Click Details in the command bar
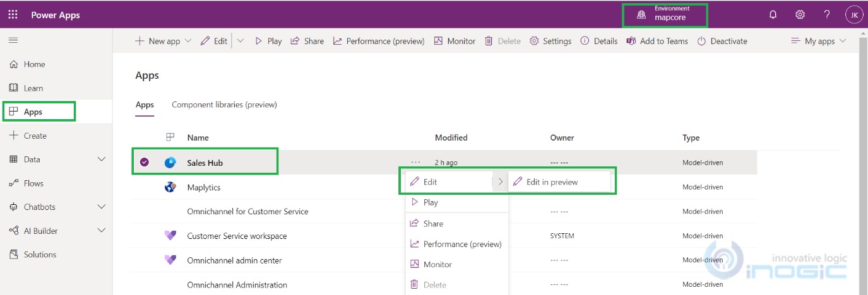Screen dimensions: 868x295 tap(599, 41)
